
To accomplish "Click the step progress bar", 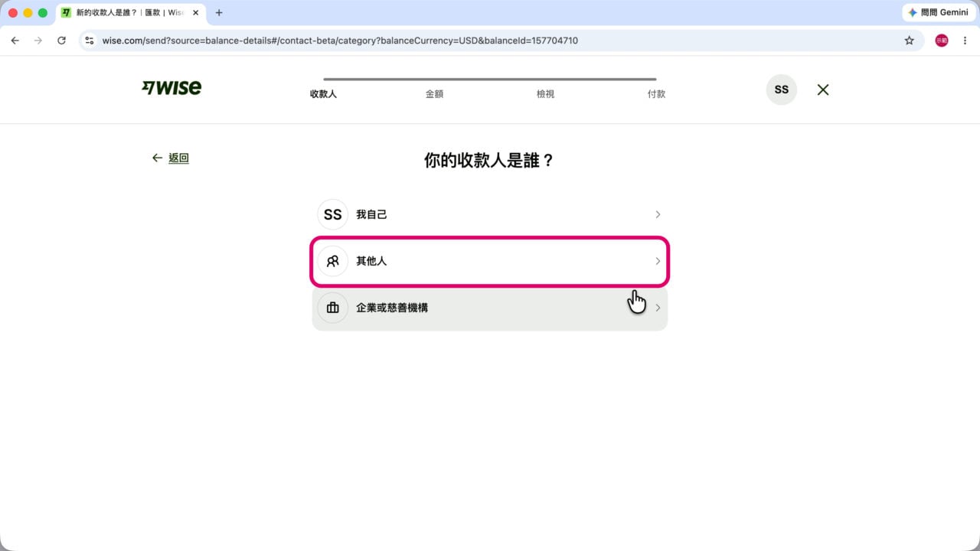I will tap(490, 79).
